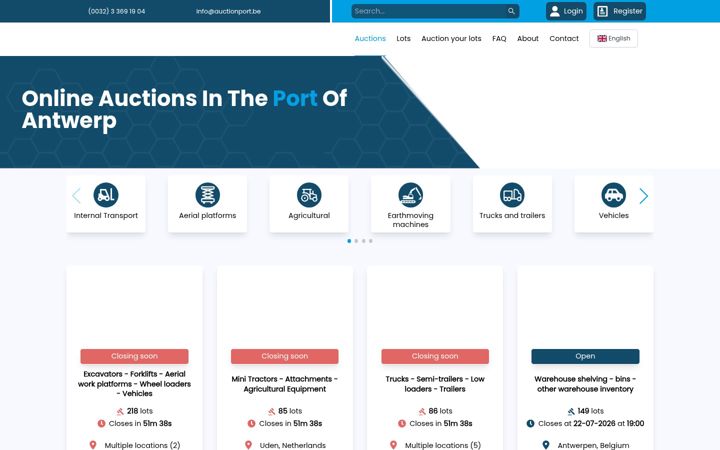The image size is (720, 450).
Task: Click the 'Uden, Netherlands' location text
Action: click(x=292, y=445)
